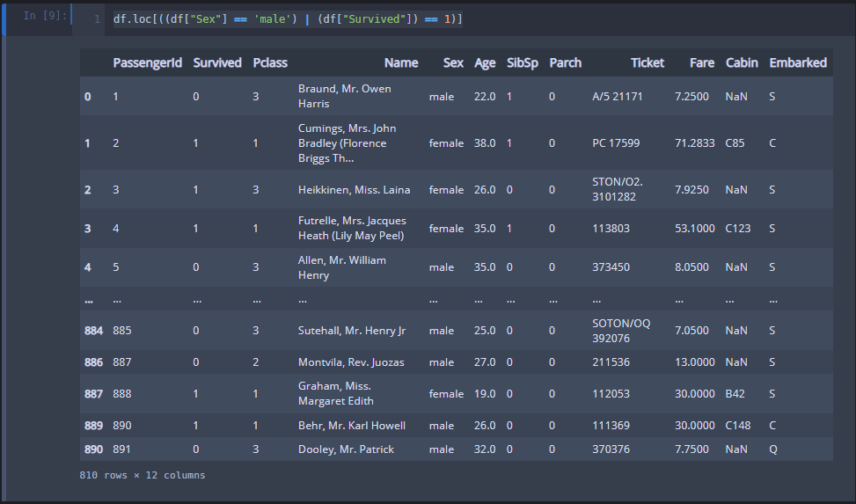Viewport: 856px width, 504px height.
Task: Click ticket value 112053
Action: pos(611,394)
